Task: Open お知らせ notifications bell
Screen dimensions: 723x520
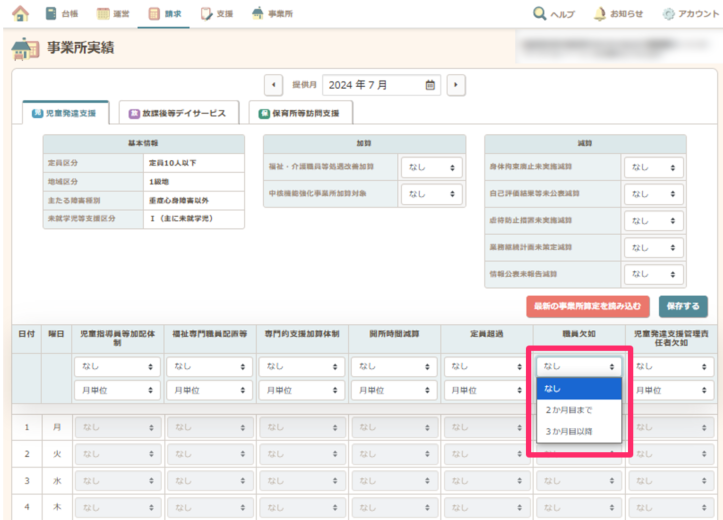Action: click(x=599, y=14)
